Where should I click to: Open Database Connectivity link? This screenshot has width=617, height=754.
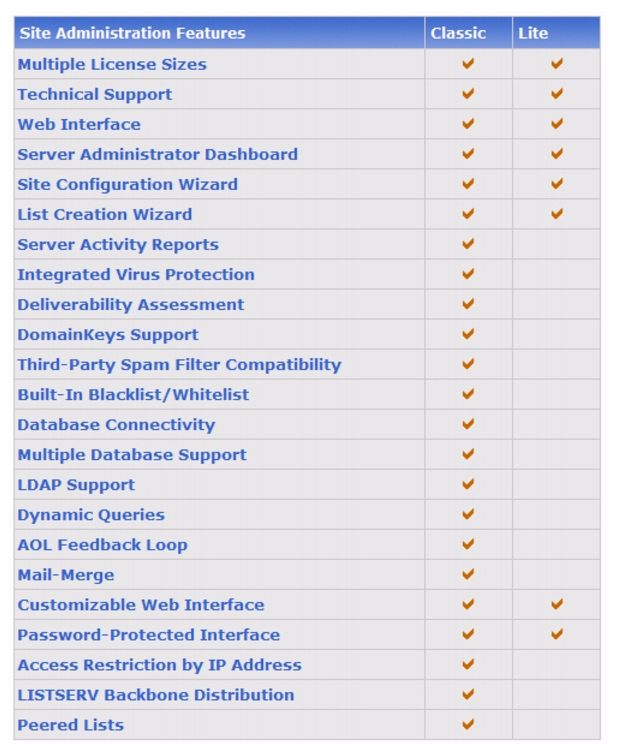point(116,425)
